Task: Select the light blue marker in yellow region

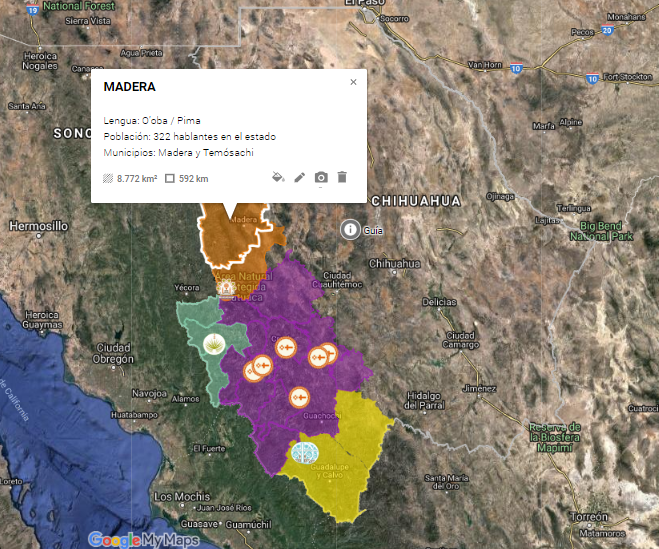Action: point(304,453)
